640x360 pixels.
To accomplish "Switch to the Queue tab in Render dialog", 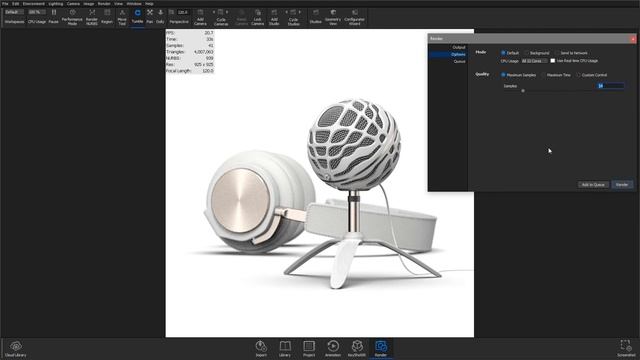I will [x=447, y=61].
